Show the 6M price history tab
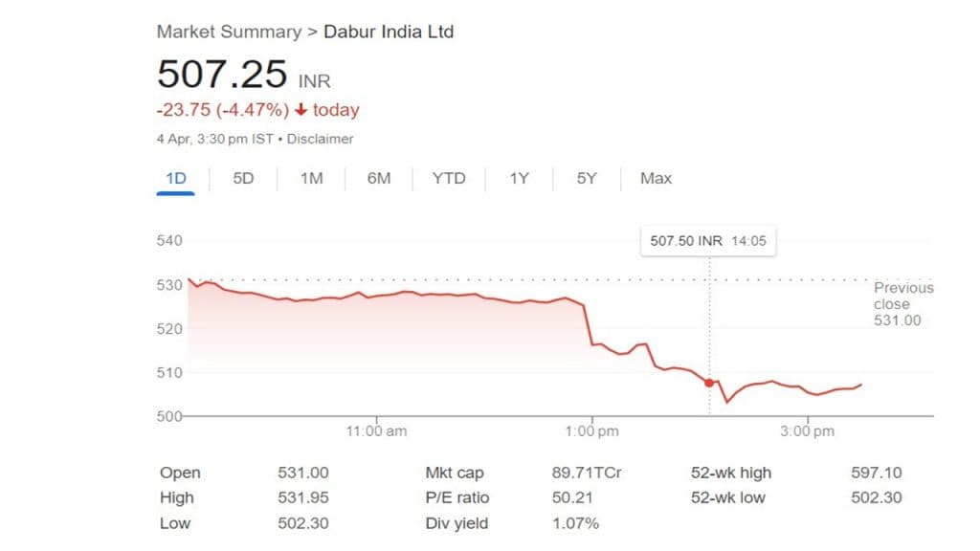 [x=379, y=178]
